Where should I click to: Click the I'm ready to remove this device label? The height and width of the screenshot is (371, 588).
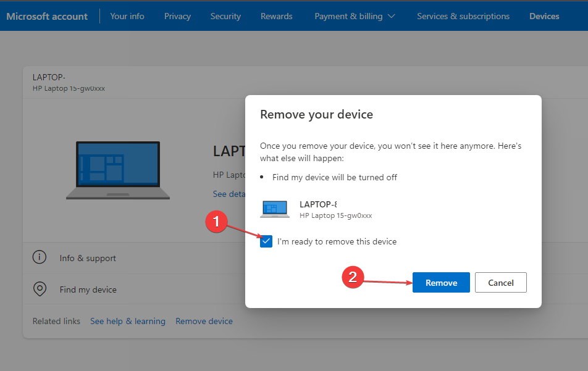pyautogui.click(x=337, y=242)
